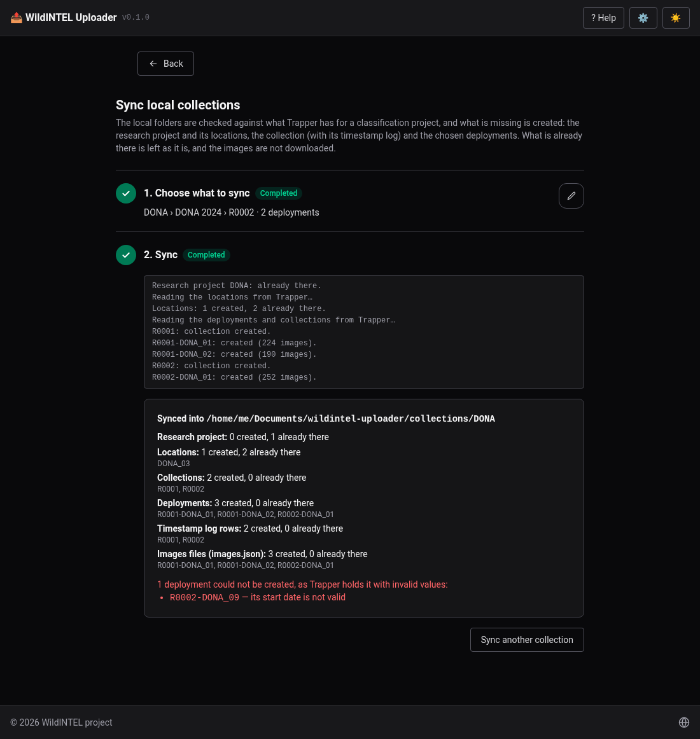Click the green checkmark beside 2. Sync
700x739 pixels.
(x=126, y=255)
